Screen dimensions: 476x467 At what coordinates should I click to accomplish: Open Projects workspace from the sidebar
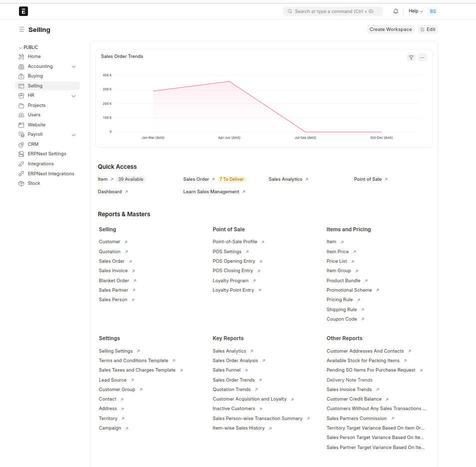tap(36, 105)
